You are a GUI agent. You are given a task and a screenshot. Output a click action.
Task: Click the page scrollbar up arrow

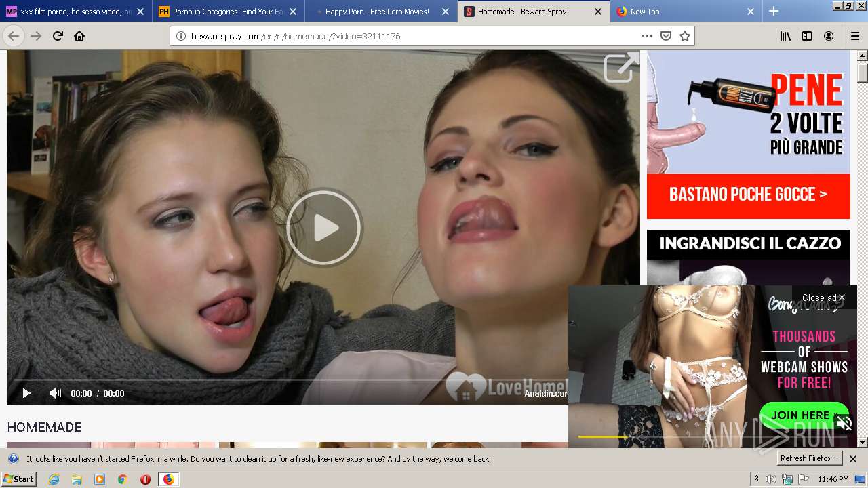pos(862,57)
